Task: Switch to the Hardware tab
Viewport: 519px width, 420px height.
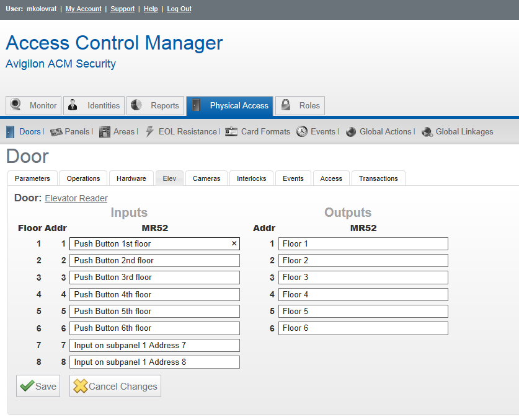Action: coord(131,178)
